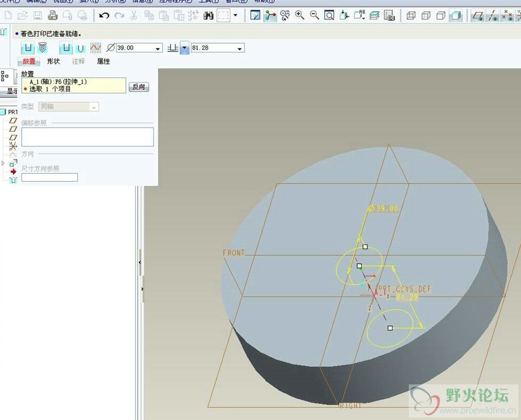Select the Zoom Out magnifier
This screenshot has height=420, width=521.
pos(314,15)
